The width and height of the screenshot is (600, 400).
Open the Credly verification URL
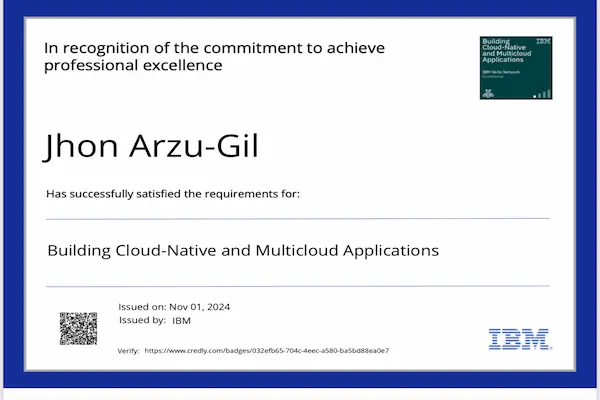[266, 351]
